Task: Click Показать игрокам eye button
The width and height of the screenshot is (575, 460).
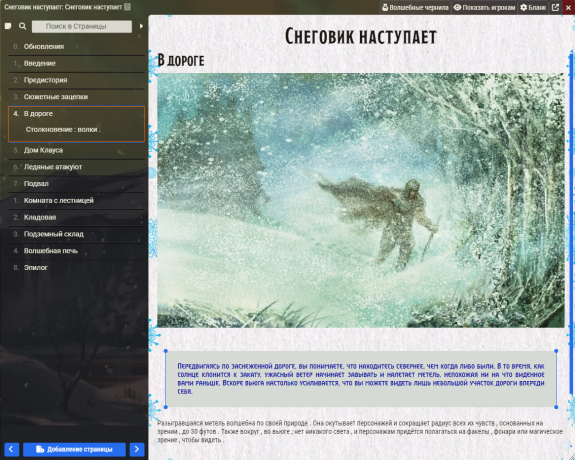Action: [484, 7]
